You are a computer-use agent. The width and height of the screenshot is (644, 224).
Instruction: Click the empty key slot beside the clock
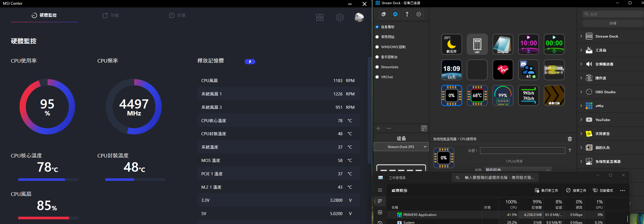[x=477, y=70]
